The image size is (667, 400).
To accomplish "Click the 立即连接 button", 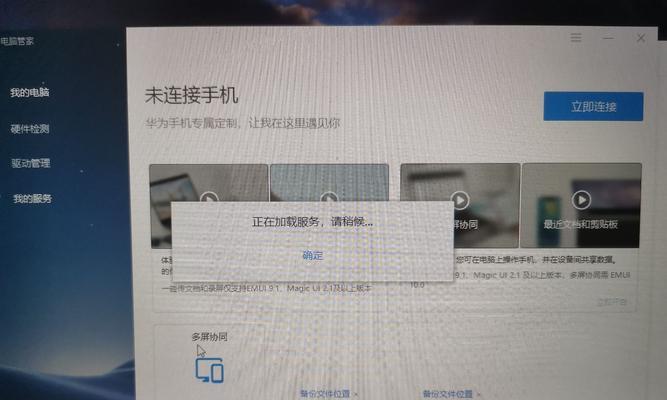I will point(593,106).
